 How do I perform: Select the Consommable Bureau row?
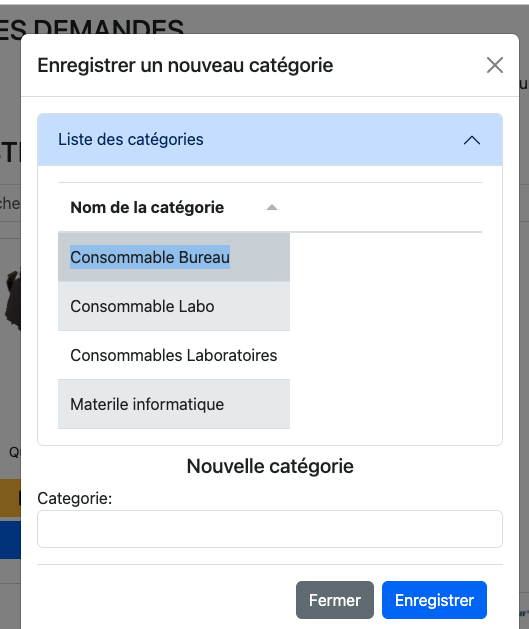(174, 257)
